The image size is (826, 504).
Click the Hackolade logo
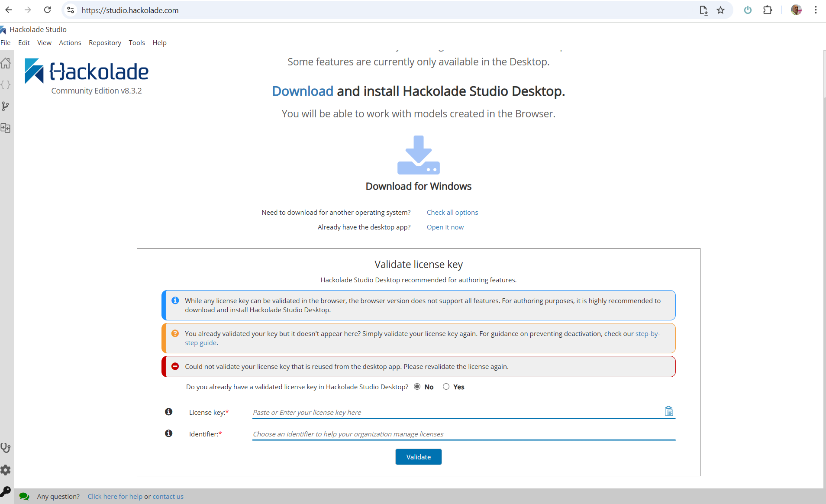[x=87, y=71]
